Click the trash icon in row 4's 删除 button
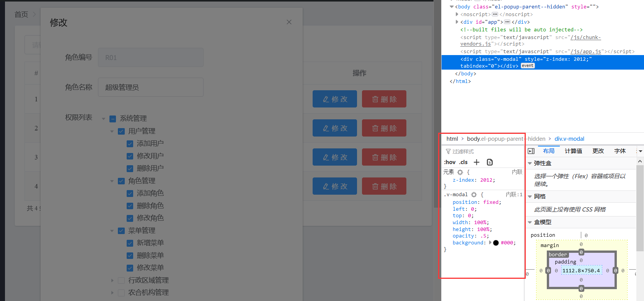644x301 pixels. (x=375, y=186)
